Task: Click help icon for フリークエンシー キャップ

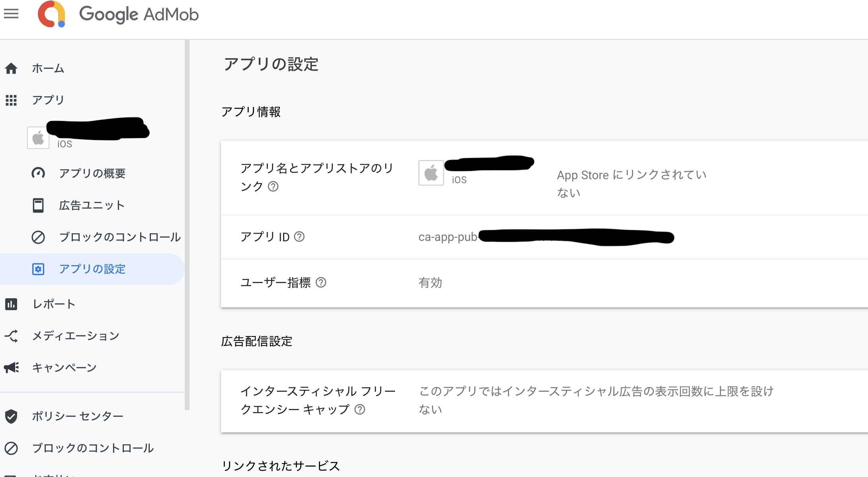Action: (360, 409)
